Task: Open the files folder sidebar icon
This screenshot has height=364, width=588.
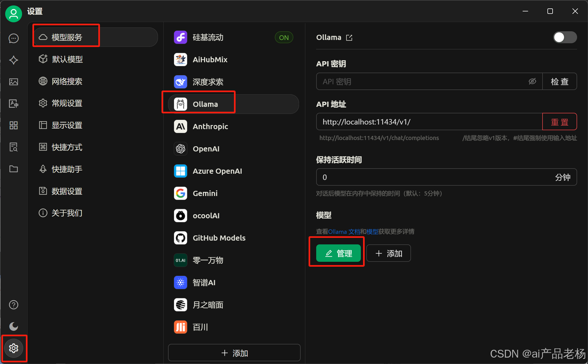Action: click(14, 169)
